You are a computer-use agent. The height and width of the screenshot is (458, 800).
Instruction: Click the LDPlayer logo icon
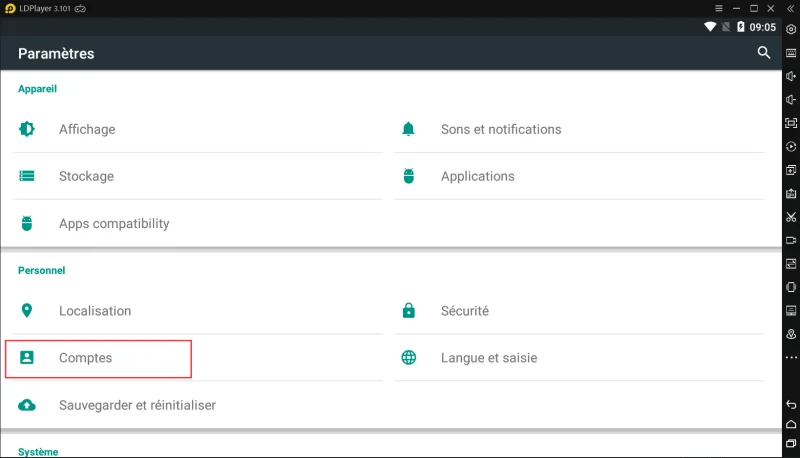(10, 9)
